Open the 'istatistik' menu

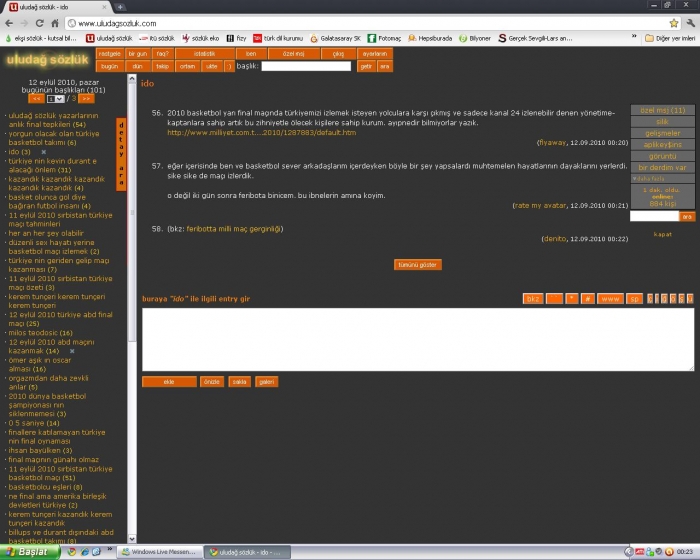204,53
